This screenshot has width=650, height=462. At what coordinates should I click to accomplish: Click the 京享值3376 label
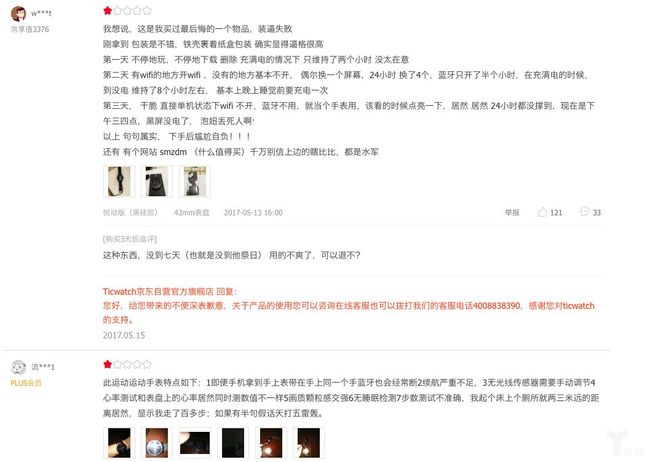[30, 29]
